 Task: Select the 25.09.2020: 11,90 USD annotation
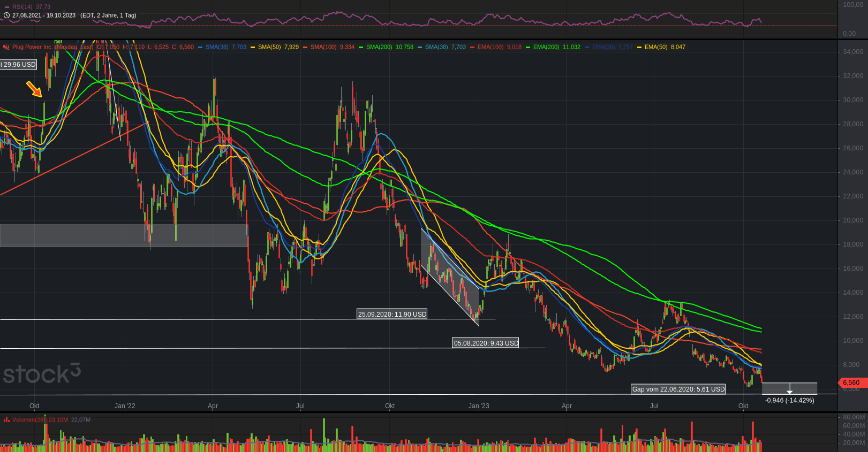coord(393,314)
